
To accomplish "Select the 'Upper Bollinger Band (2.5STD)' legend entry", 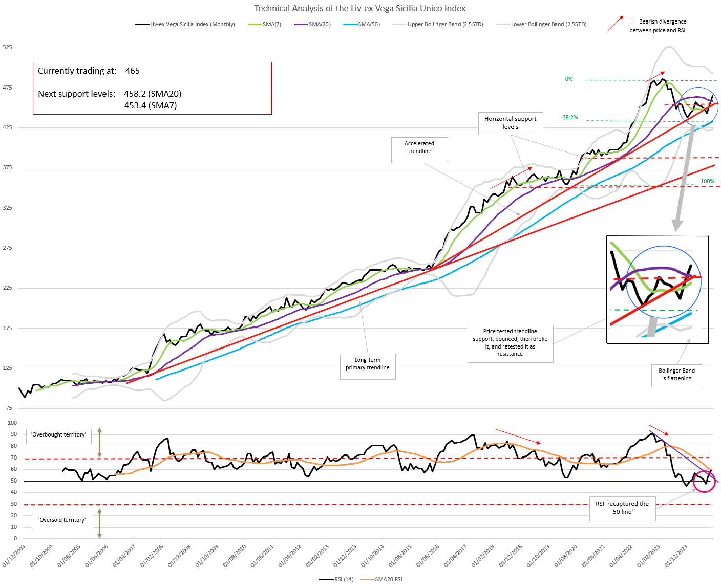I will click(x=438, y=24).
